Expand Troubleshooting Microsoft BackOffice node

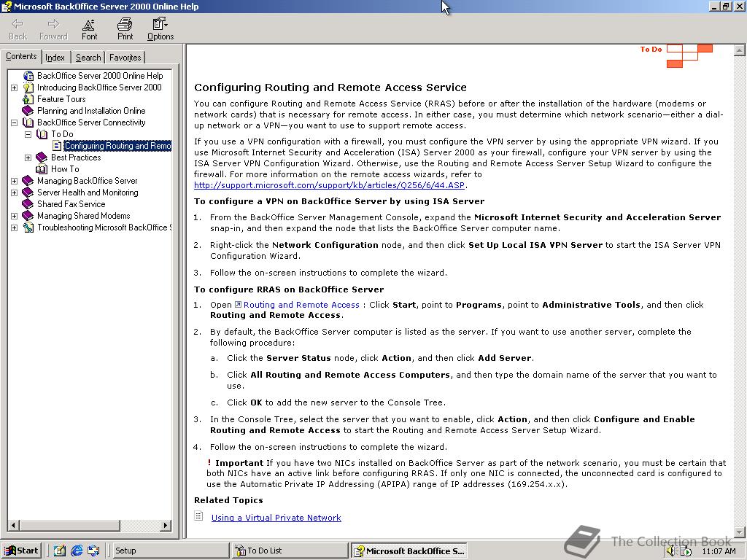tap(15, 227)
